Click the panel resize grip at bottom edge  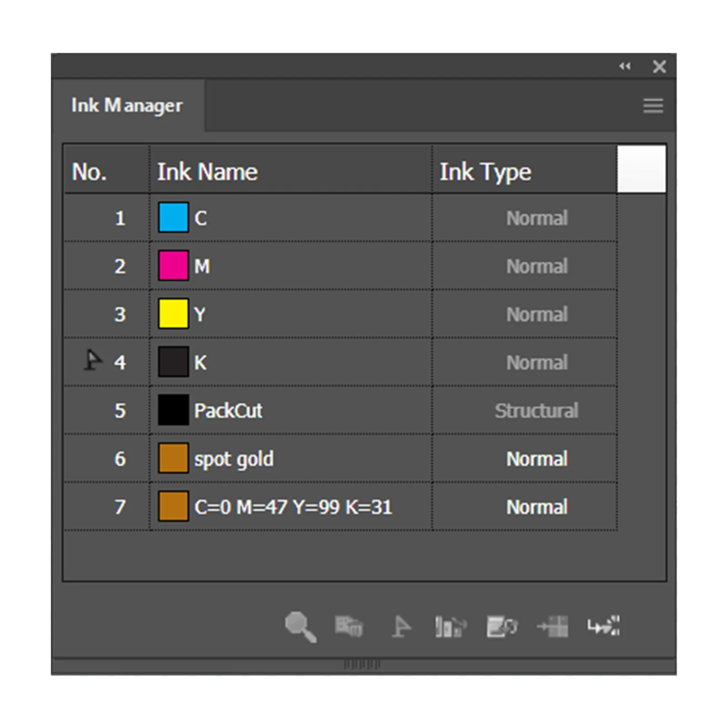point(362,664)
